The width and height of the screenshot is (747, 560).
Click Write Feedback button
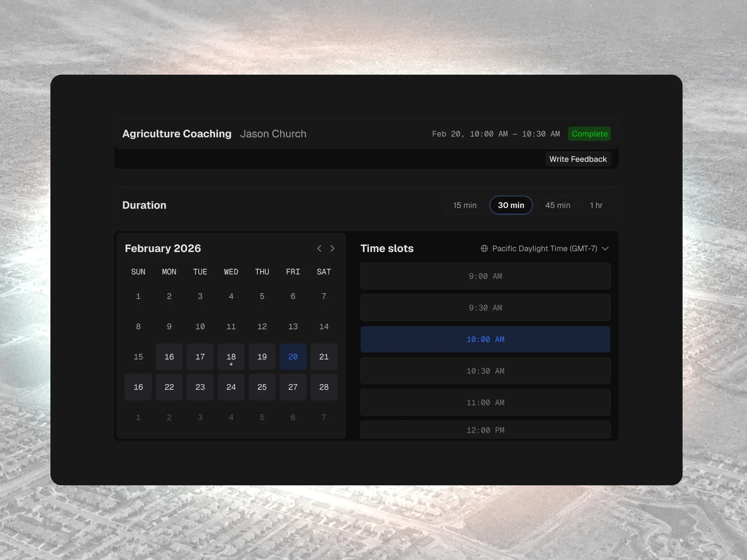578,159
